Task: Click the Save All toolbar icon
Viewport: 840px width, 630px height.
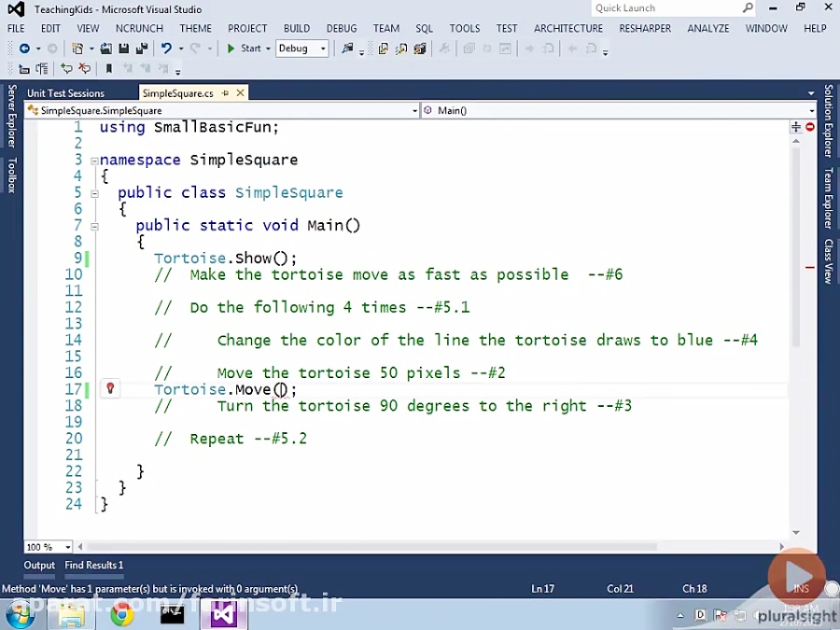Action: [x=141, y=49]
